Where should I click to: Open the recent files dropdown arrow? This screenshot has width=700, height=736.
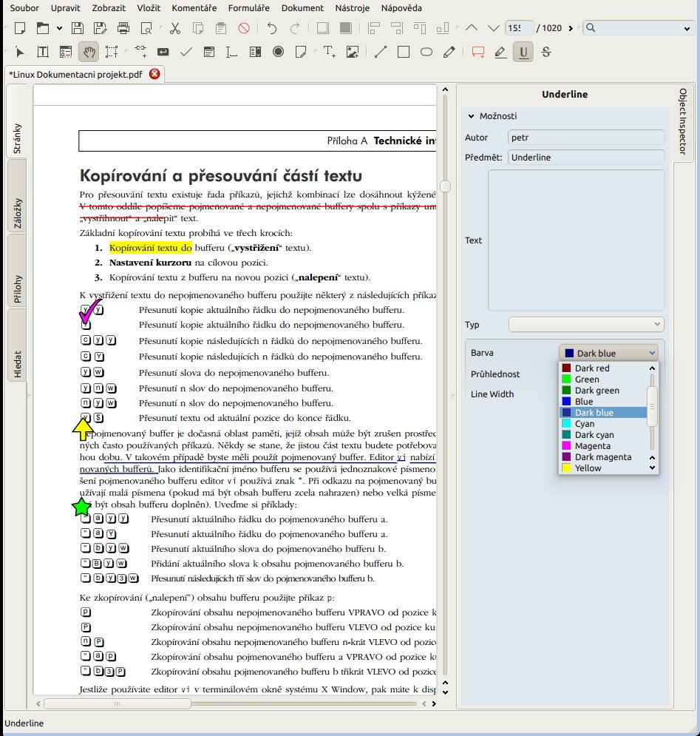coord(60,28)
